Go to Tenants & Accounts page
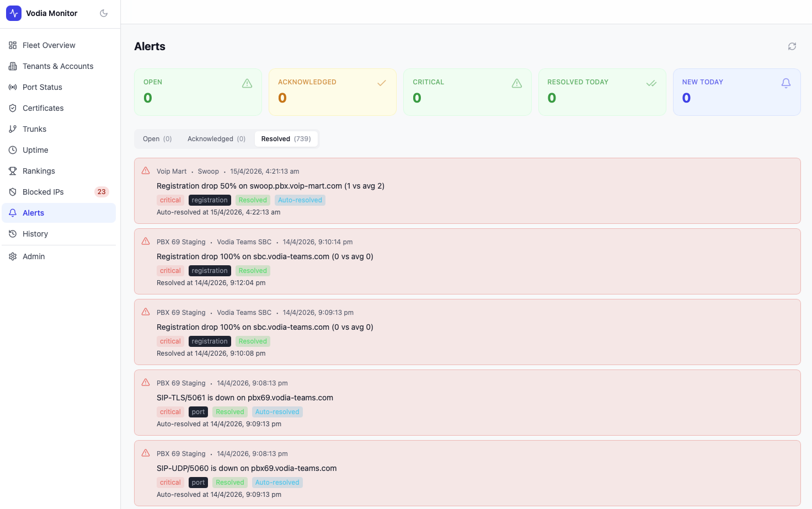812x509 pixels. pyautogui.click(x=57, y=66)
